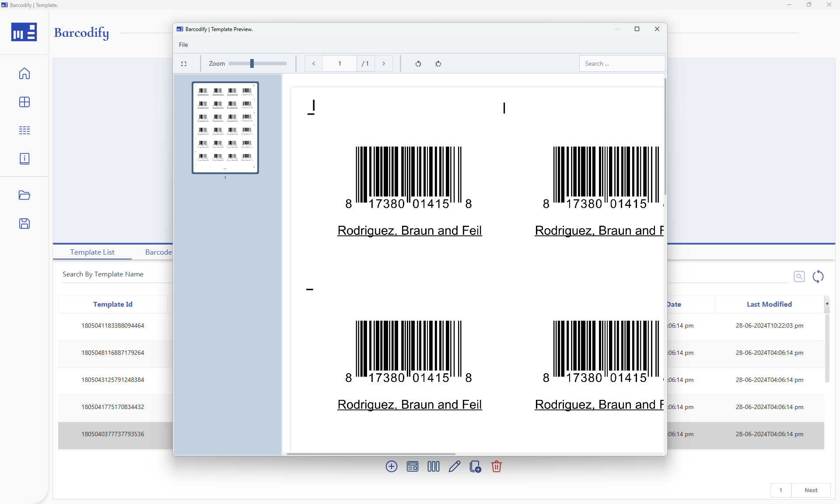Open template details via the card icon
This screenshot has width=840, height=504.
coord(412,466)
